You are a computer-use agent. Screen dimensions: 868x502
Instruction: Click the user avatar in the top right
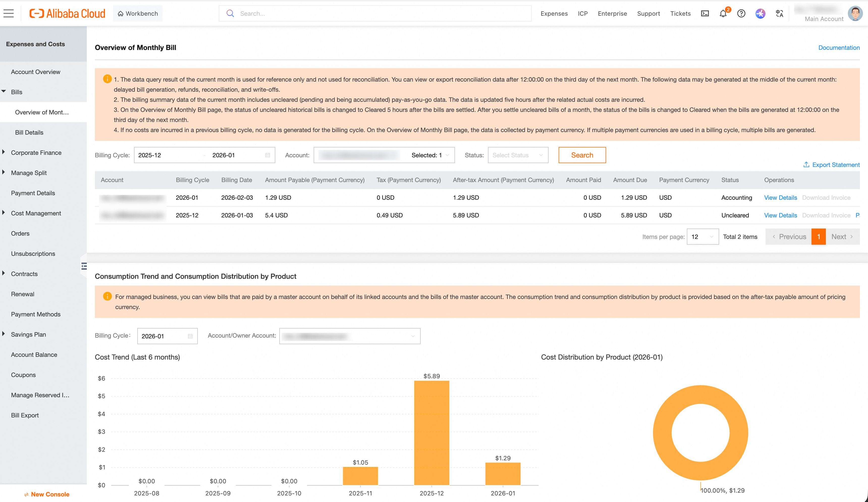(856, 13)
